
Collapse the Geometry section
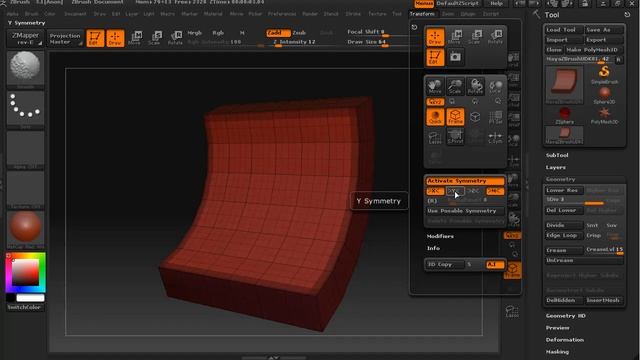[x=560, y=179]
